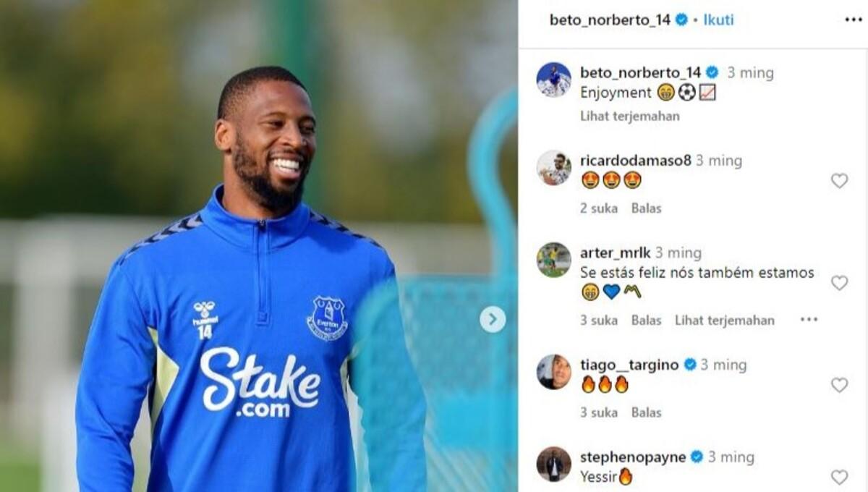This screenshot has width=868, height=492.
Task: Like arter_mrlk's comment with the heart
Action: (839, 283)
